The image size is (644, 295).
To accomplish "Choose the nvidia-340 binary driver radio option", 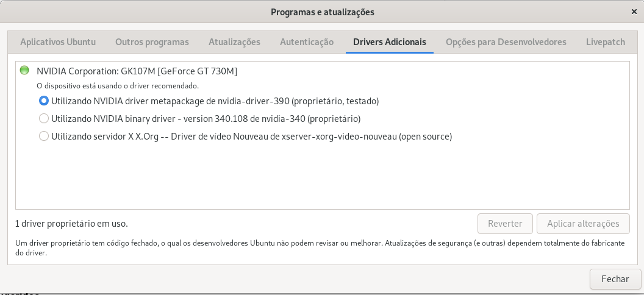I will point(43,119).
